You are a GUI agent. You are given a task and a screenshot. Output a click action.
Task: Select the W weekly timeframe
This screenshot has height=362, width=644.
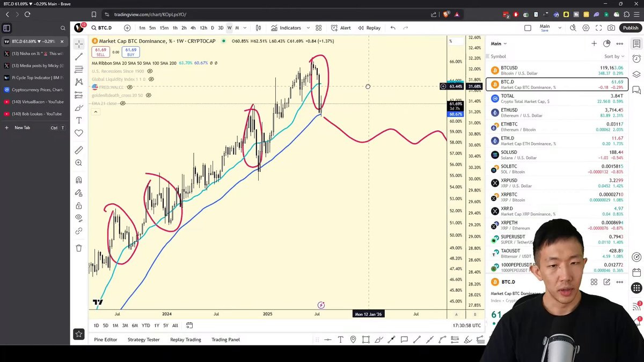229,28
